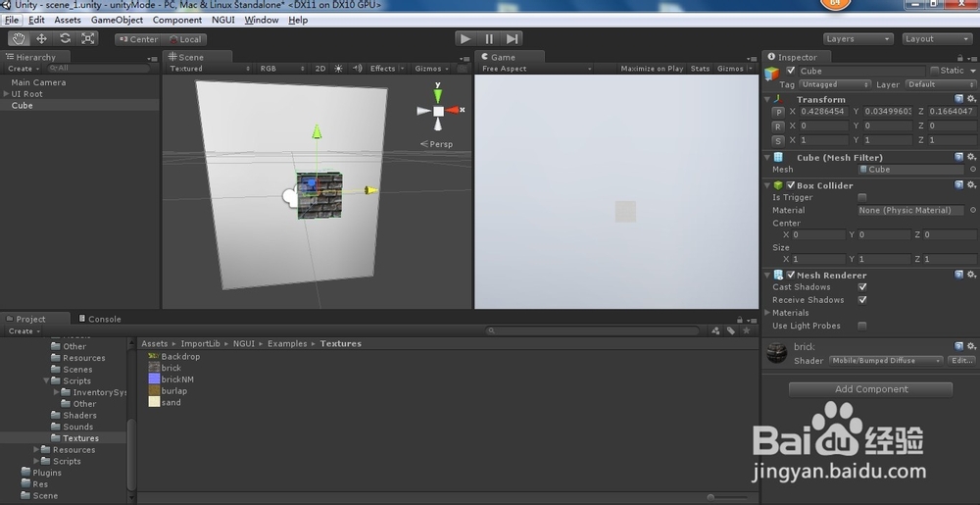Open the Edit menu
Viewport: 980px width, 505px height.
pyautogui.click(x=36, y=20)
